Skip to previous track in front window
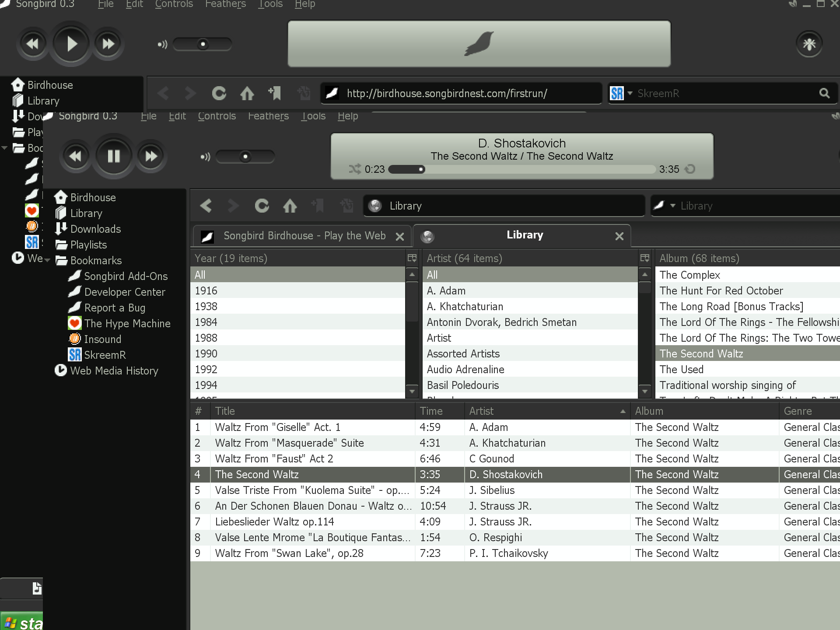The image size is (840, 630). tap(75, 156)
